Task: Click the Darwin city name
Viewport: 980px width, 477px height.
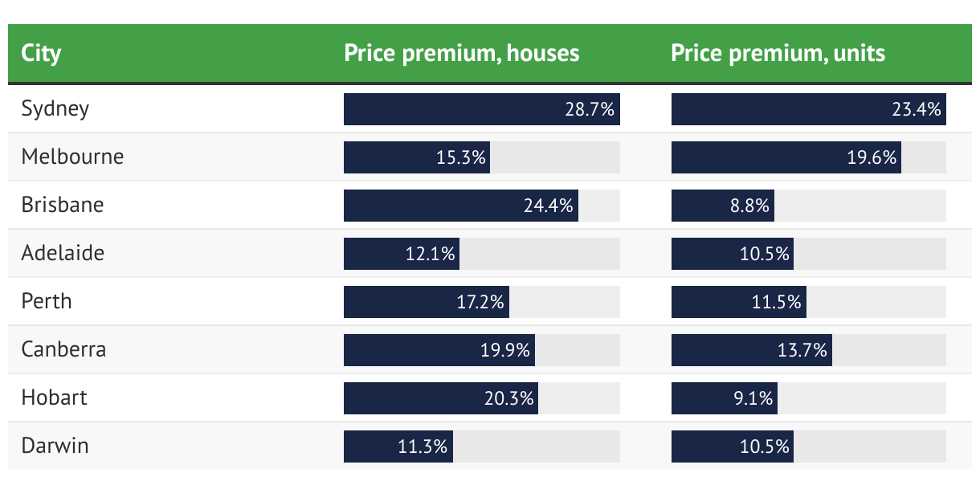Action: 55,445
